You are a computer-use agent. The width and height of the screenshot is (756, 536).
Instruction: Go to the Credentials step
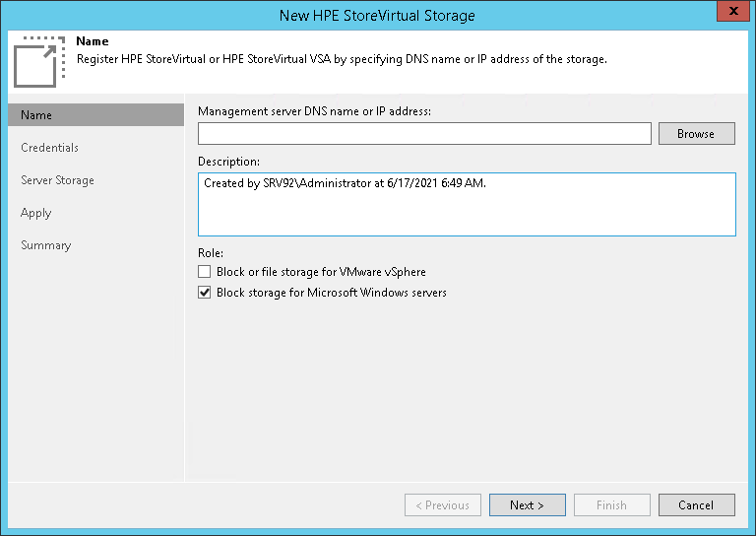[49, 148]
